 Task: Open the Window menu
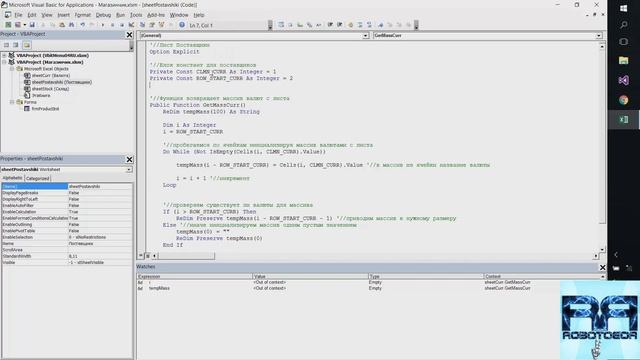(179, 15)
